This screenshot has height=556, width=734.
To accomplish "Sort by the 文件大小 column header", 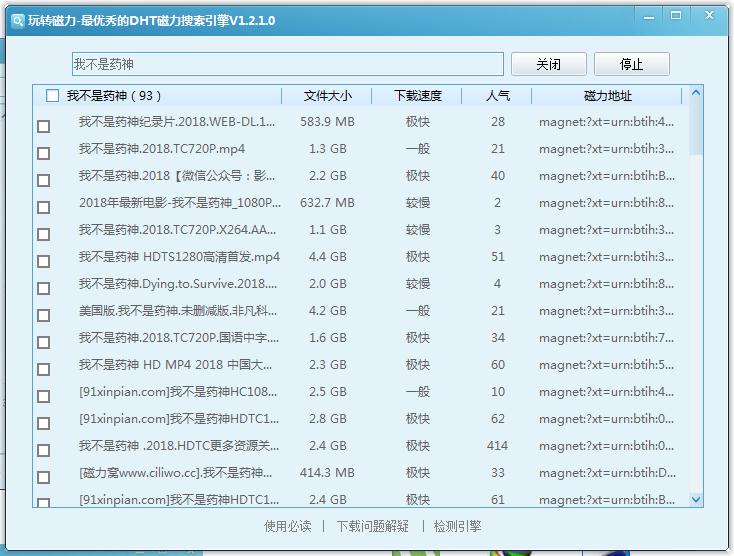I will pos(327,96).
